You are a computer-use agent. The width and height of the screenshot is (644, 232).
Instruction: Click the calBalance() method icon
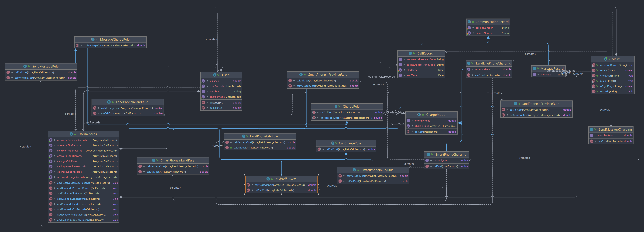pos(203,108)
